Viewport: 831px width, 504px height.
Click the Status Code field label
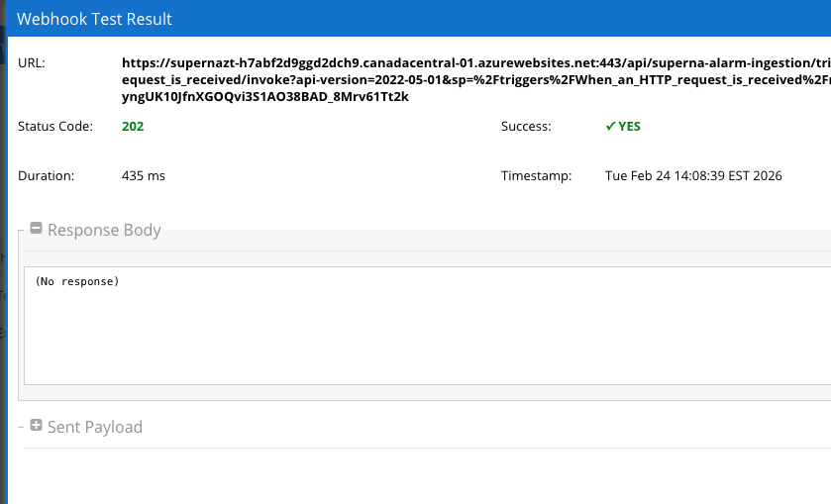[55, 127]
